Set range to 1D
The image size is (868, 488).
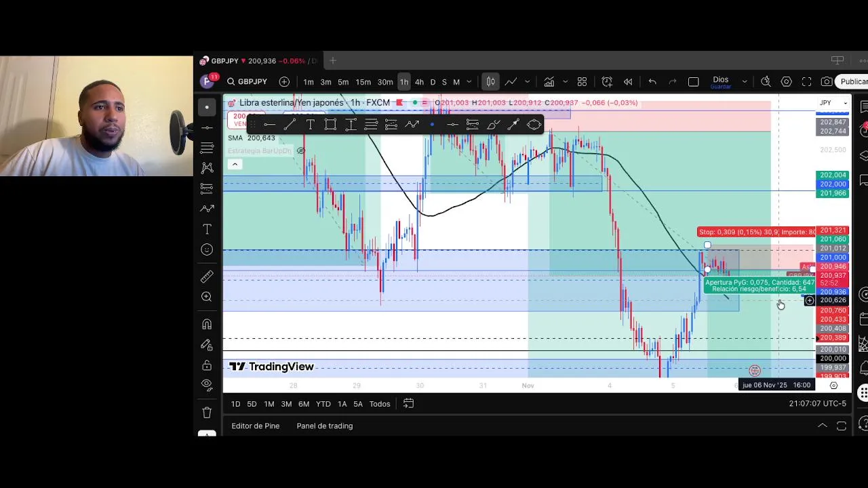pos(235,404)
